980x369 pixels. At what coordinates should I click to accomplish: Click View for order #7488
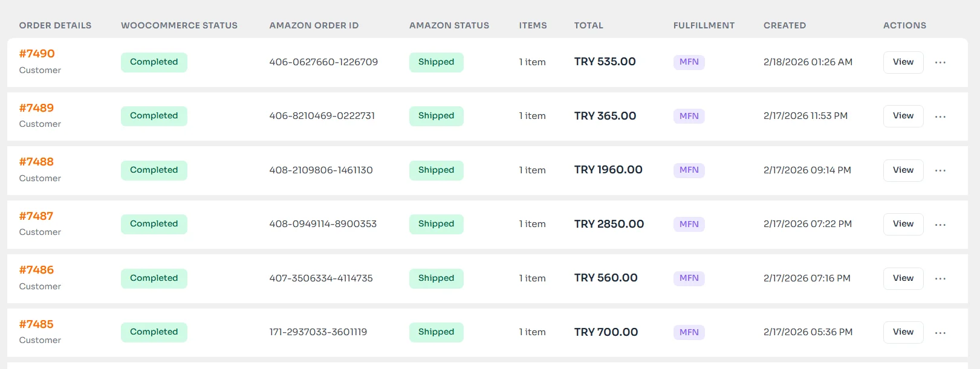[x=903, y=170]
